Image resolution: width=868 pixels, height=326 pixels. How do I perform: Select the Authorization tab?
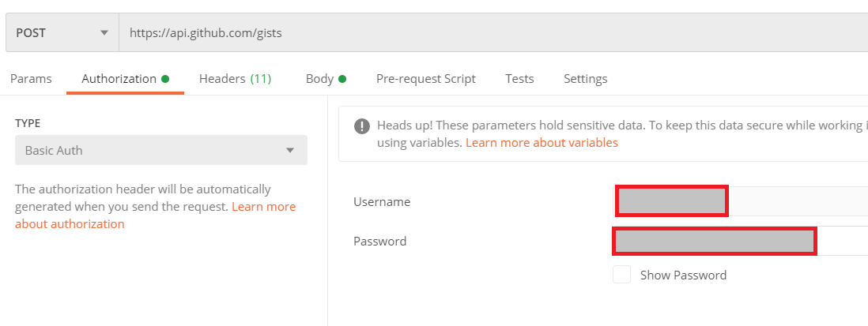point(119,79)
